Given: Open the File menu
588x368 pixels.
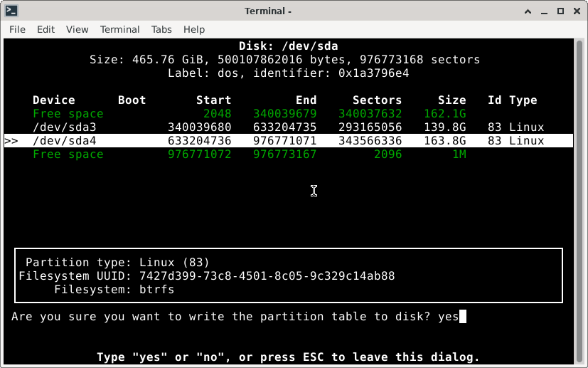Looking at the screenshot, I should click(17, 29).
